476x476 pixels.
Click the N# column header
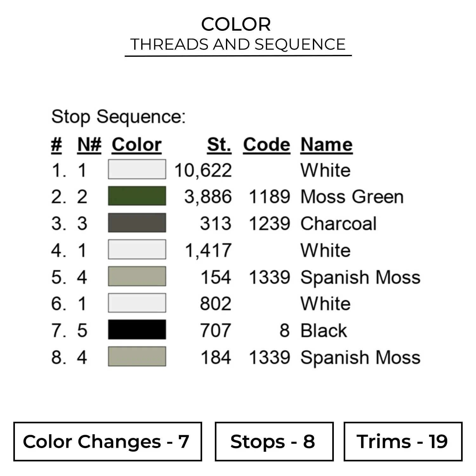click(89, 145)
